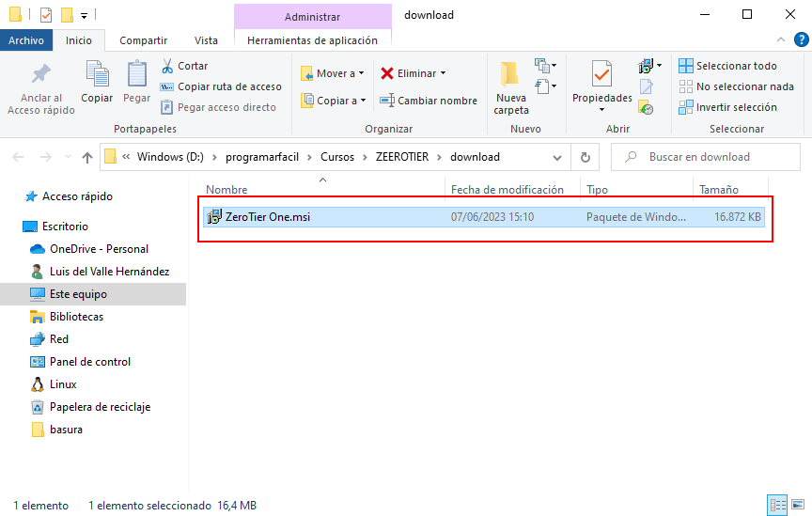Screen dimensions: 812x516
Task: Open the Eliminar dropdown arrow
Action: coord(443,73)
